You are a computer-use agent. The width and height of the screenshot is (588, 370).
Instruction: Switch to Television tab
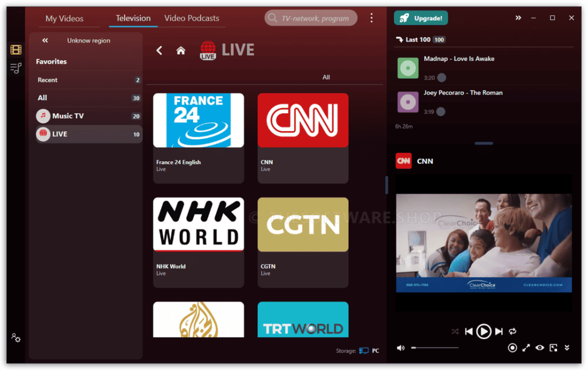pyautogui.click(x=133, y=18)
